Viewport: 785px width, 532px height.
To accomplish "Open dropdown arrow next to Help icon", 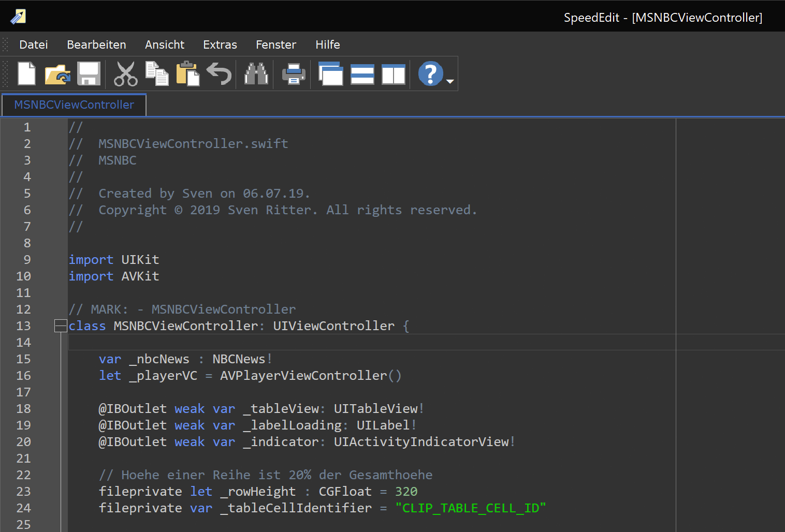I will pos(450,81).
